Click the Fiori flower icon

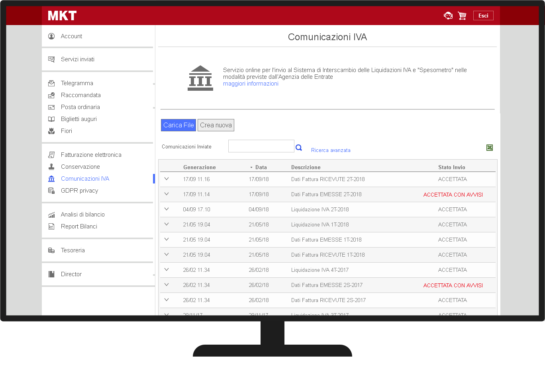tap(51, 131)
